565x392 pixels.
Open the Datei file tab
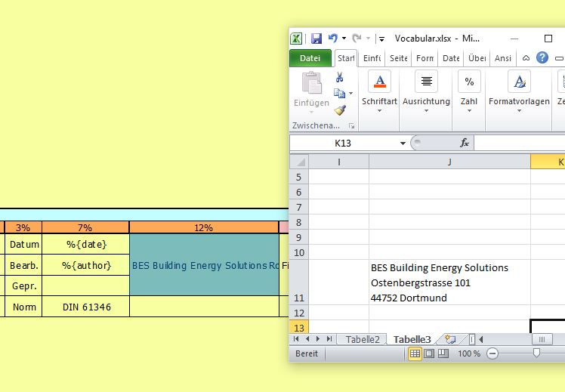click(310, 58)
